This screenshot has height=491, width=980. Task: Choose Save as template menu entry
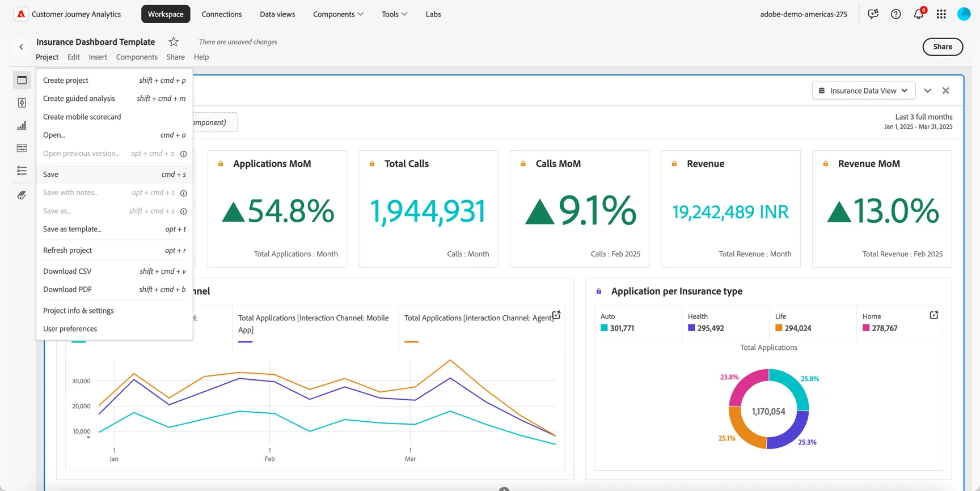115,229
